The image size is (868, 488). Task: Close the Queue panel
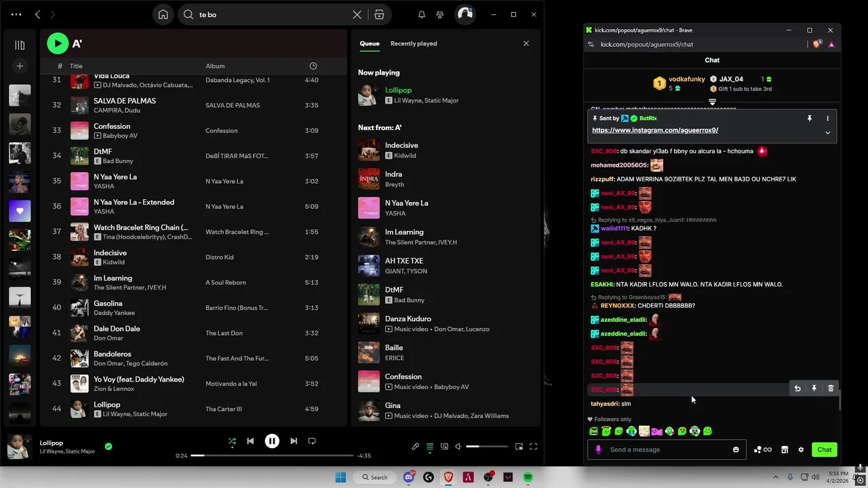[x=526, y=43]
